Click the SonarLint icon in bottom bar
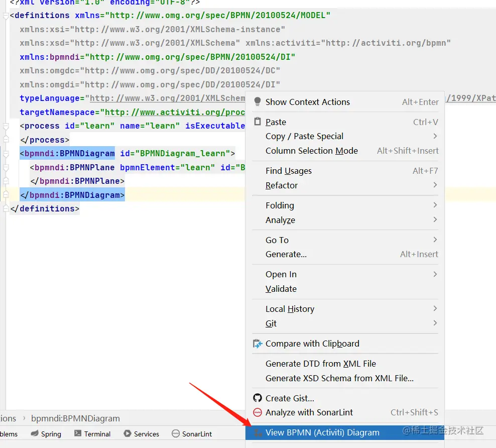The image size is (496, 448). [x=176, y=433]
